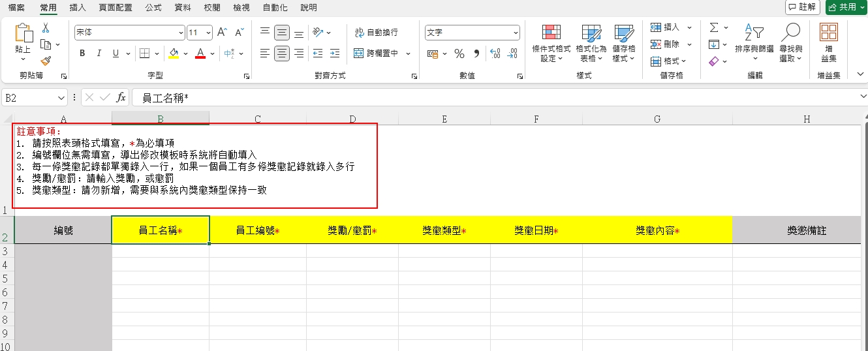Open the 公式 ribbon tab
Image resolution: width=868 pixels, height=351 pixels.
pos(153,8)
